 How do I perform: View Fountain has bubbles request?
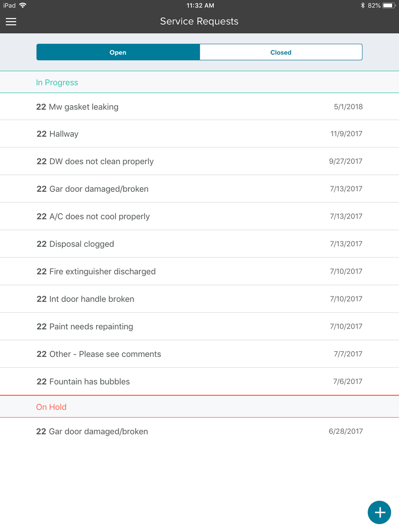click(199, 382)
